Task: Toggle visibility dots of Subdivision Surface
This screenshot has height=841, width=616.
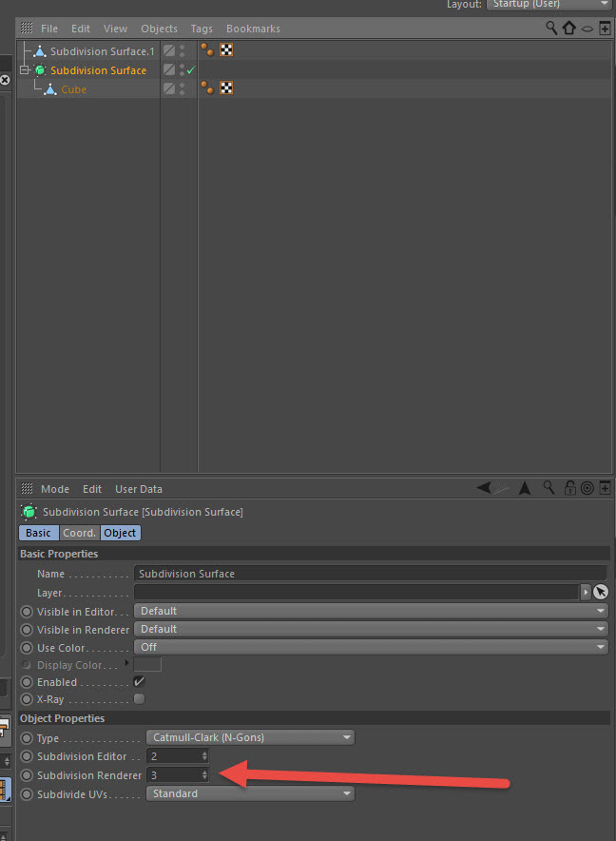Action: (x=183, y=69)
